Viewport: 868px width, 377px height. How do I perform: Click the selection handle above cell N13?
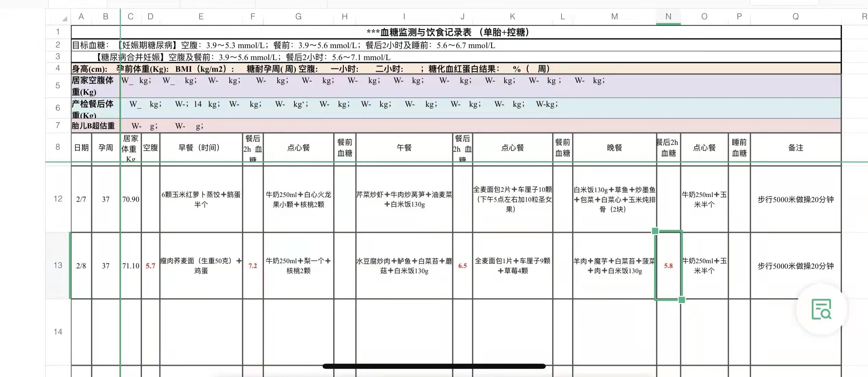pyautogui.click(x=655, y=231)
